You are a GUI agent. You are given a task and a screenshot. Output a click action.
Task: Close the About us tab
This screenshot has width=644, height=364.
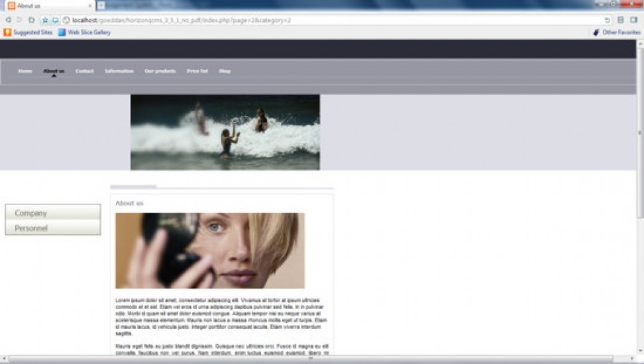[90, 6]
